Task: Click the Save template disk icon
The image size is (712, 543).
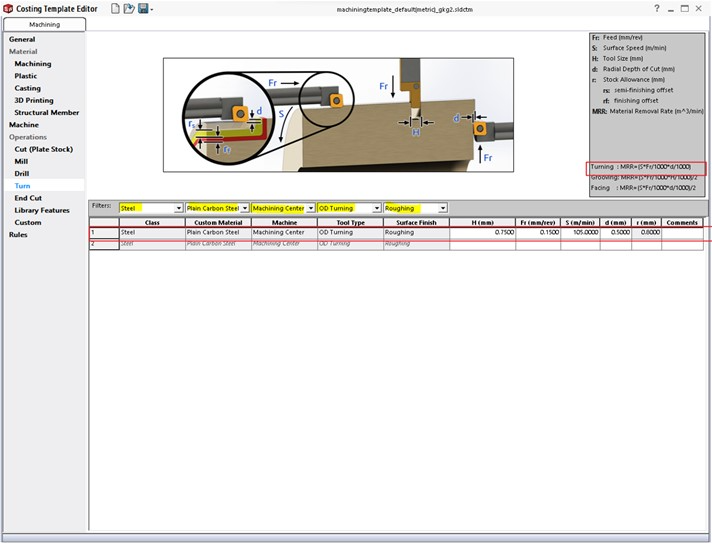Action: coord(143,8)
